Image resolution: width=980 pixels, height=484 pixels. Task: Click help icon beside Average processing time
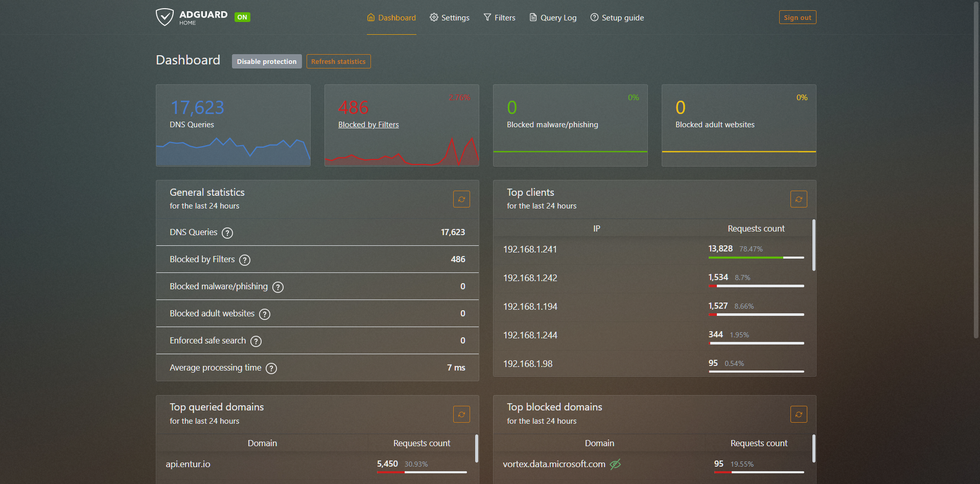click(271, 368)
